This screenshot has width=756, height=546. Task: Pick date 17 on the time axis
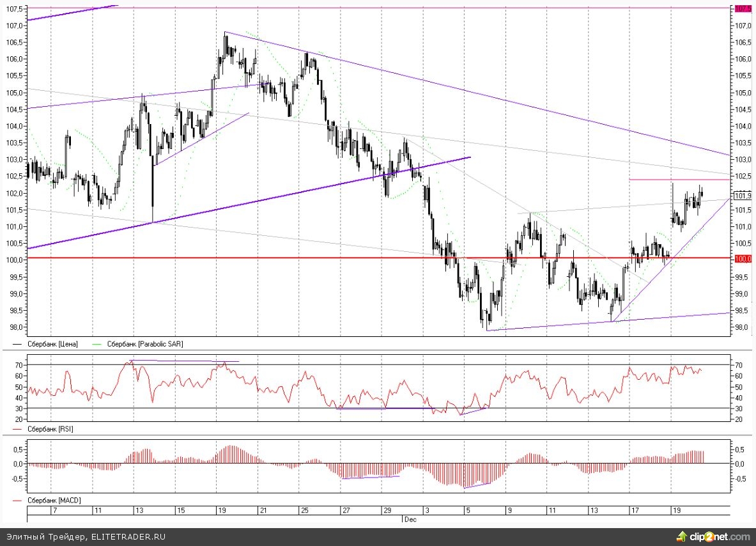[635, 511]
